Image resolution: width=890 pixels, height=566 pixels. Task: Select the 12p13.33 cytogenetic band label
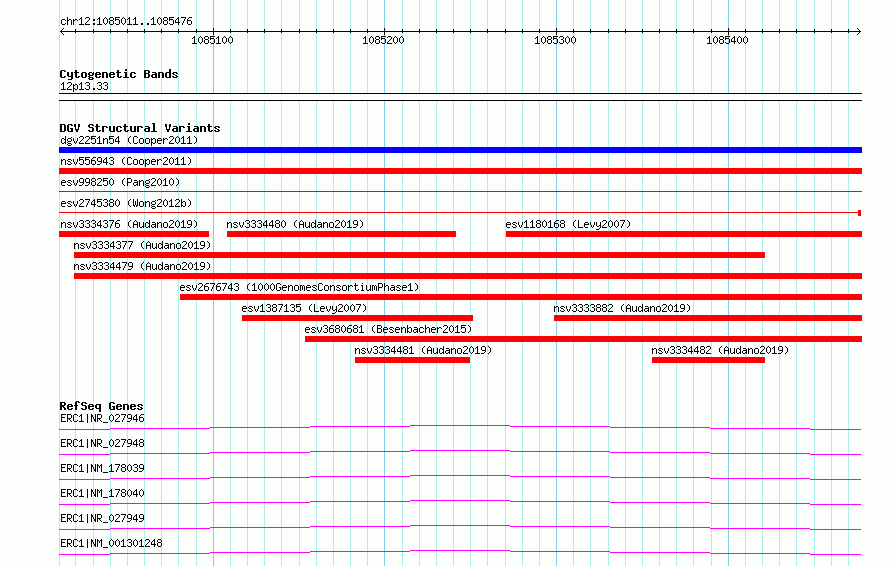click(84, 86)
